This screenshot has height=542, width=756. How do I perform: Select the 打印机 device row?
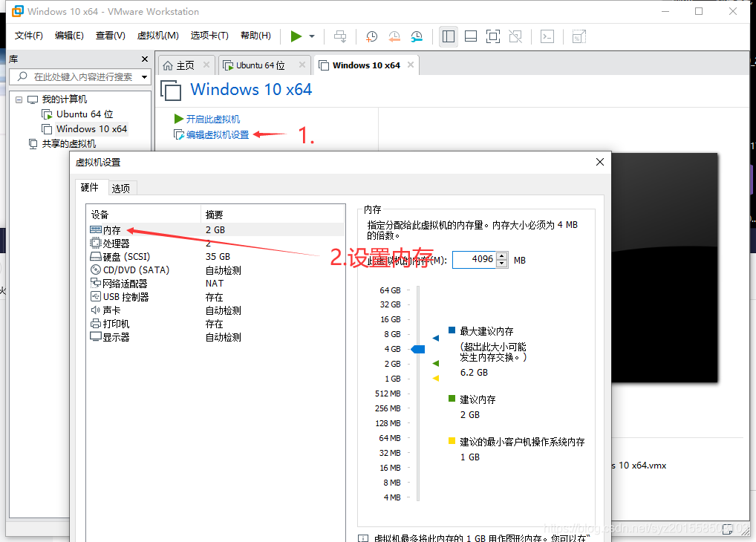[x=215, y=324]
